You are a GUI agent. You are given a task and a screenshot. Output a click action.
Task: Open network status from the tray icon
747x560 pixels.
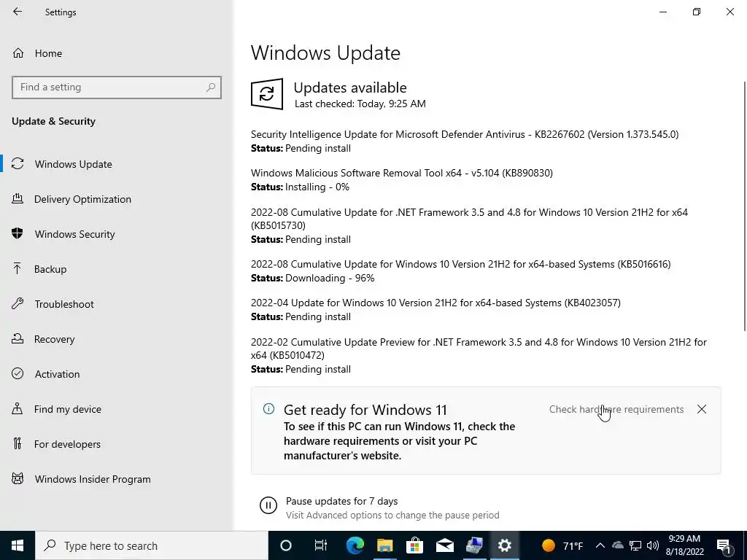point(635,545)
